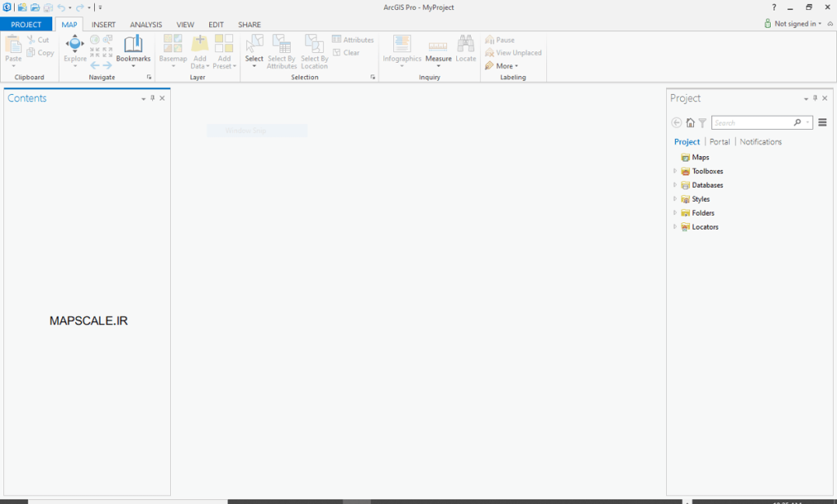Image resolution: width=837 pixels, height=504 pixels.
Task: Switch to the ANALYSIS ribbon tab
Action: [x=145, y=25]
